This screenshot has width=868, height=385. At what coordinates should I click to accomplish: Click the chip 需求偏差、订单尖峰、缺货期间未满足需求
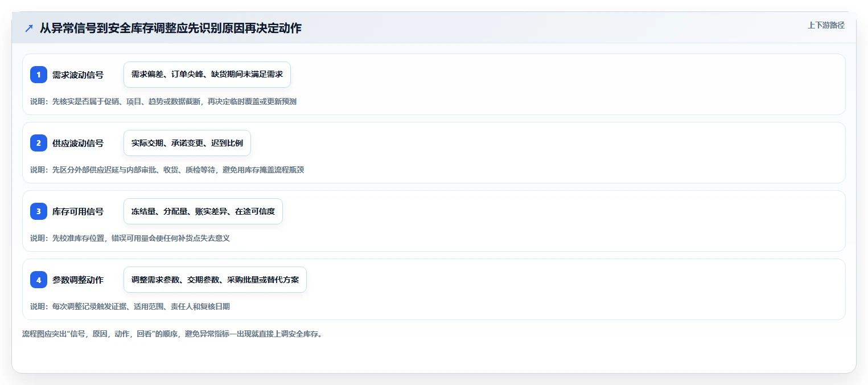point(207,75)
